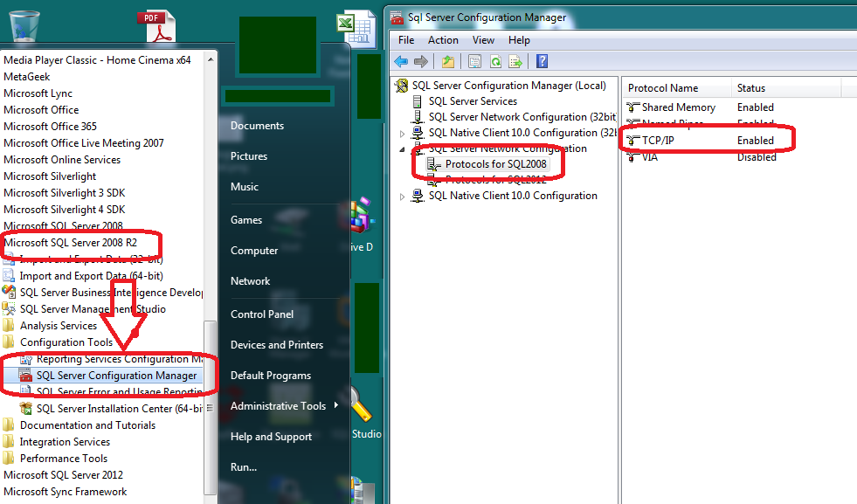Open Run... from the Start menu
857x504 pixels.
coord(244,467)
